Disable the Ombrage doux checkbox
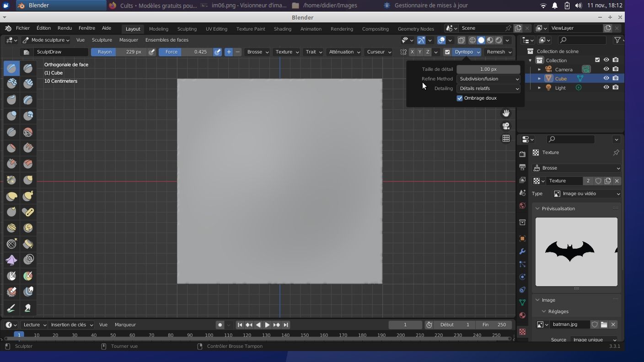 [460, 98]
